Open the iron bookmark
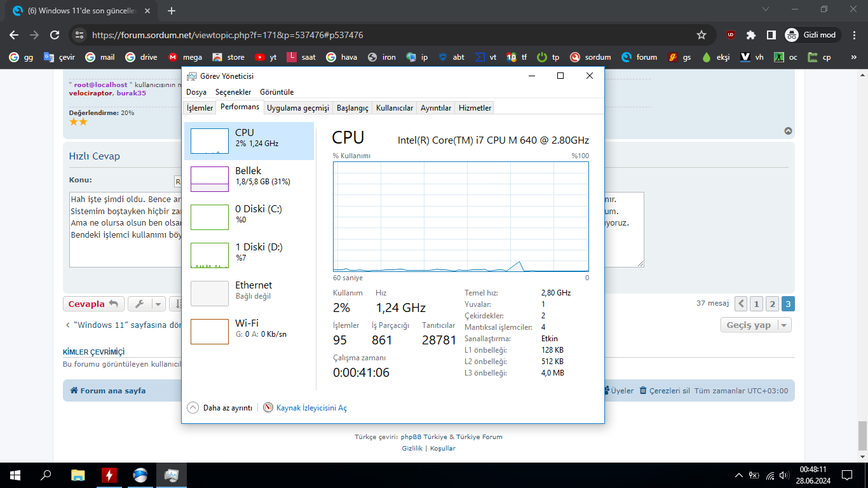This screenshot has height=488, width=868. (x=381, y=57)
